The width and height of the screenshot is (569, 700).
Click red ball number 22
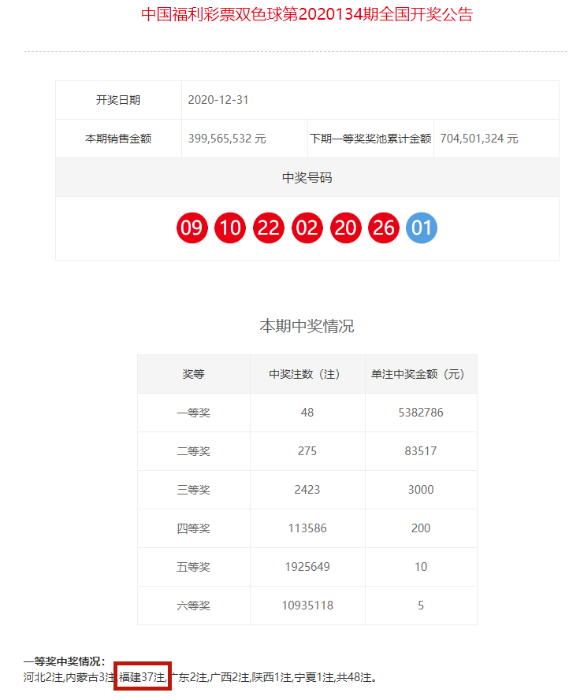(x=269, y=228)
